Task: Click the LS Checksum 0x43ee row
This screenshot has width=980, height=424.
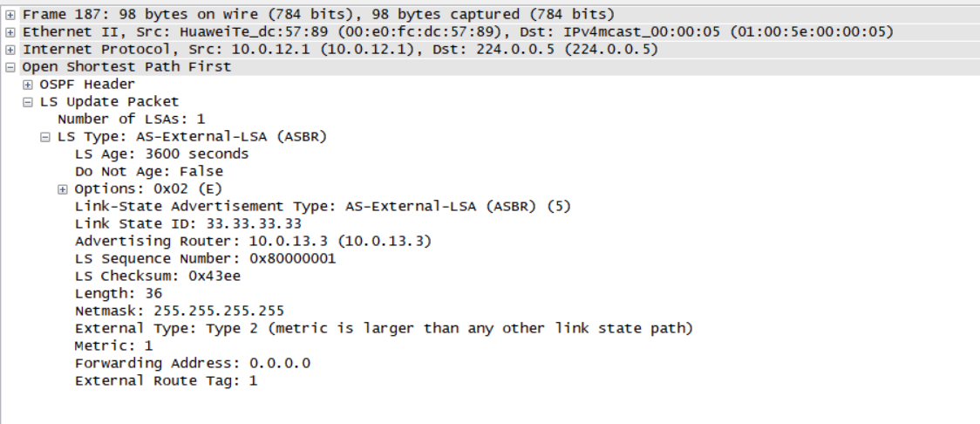Action: pos(157,276)
